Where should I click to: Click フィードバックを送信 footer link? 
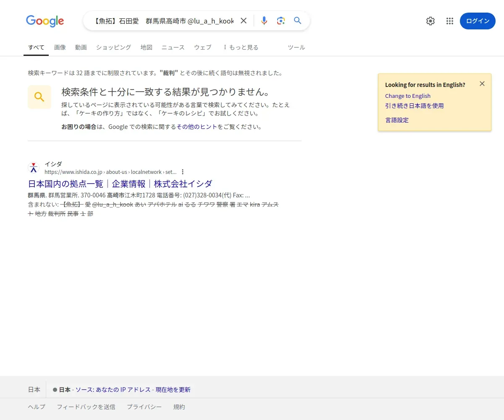(86, 407)
